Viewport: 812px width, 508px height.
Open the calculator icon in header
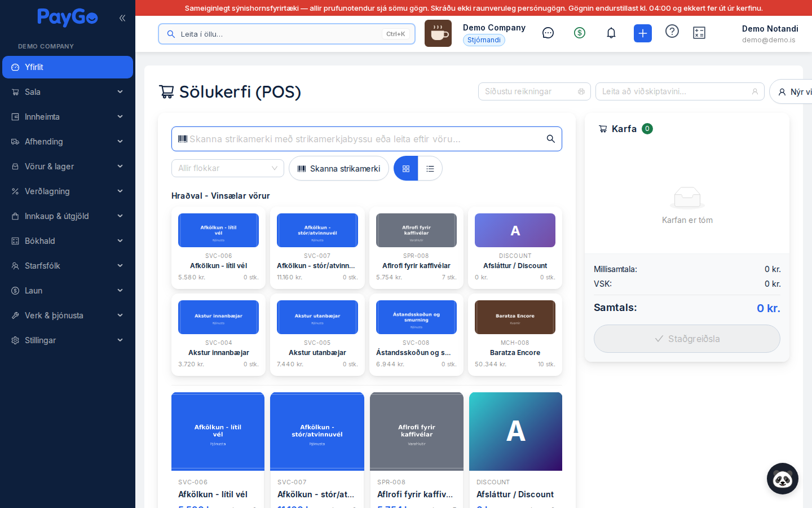pyautogui.click(x=699, y=33)
